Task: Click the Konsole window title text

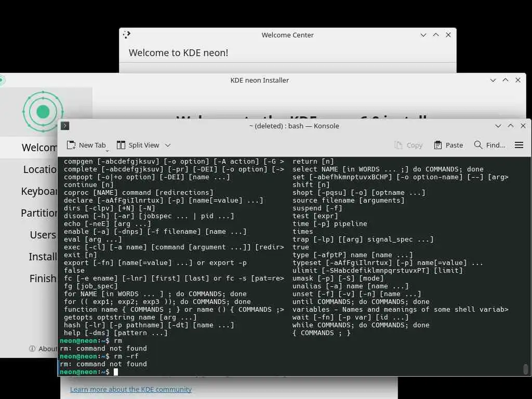Action: [x=294, y=126]
